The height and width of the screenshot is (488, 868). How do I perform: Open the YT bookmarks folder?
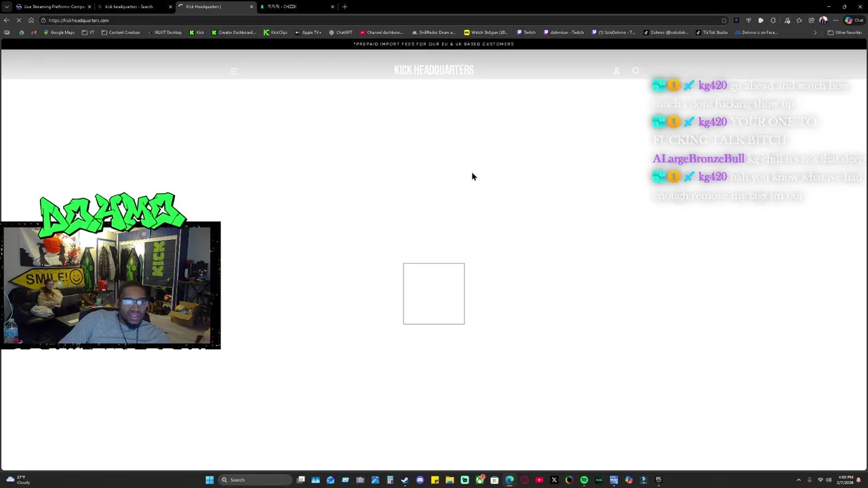coord(88,33)
